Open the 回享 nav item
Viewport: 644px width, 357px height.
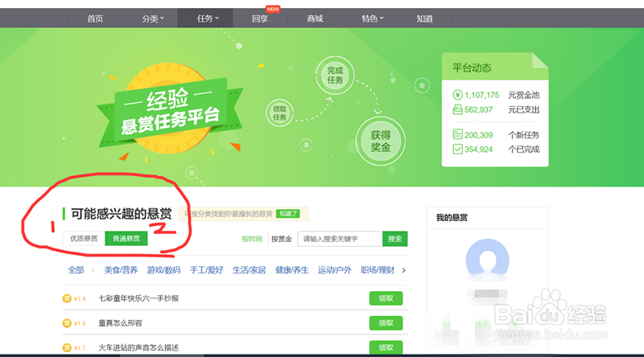(x=260, y=18)
